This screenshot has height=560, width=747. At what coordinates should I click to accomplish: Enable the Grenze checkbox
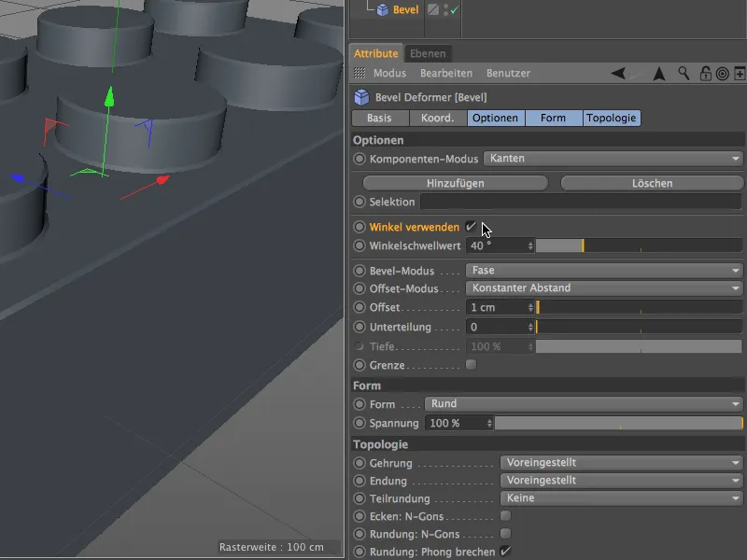coord(472,365)
